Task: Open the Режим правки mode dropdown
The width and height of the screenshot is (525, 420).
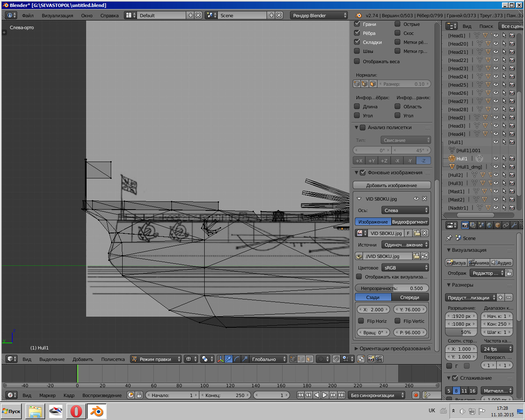Action: pyautogui.click(x=156, y=359)
